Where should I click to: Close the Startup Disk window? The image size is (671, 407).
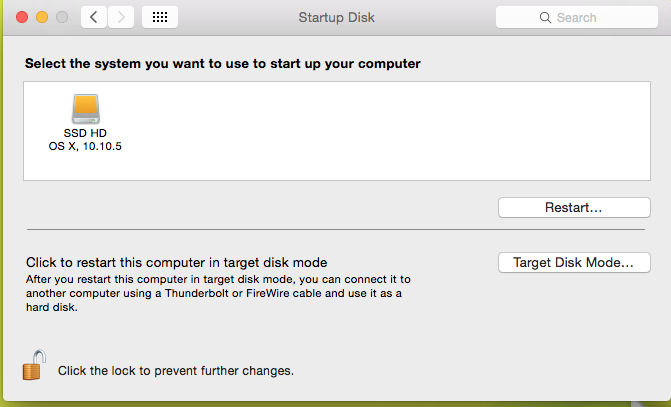(x=22, y=17)
